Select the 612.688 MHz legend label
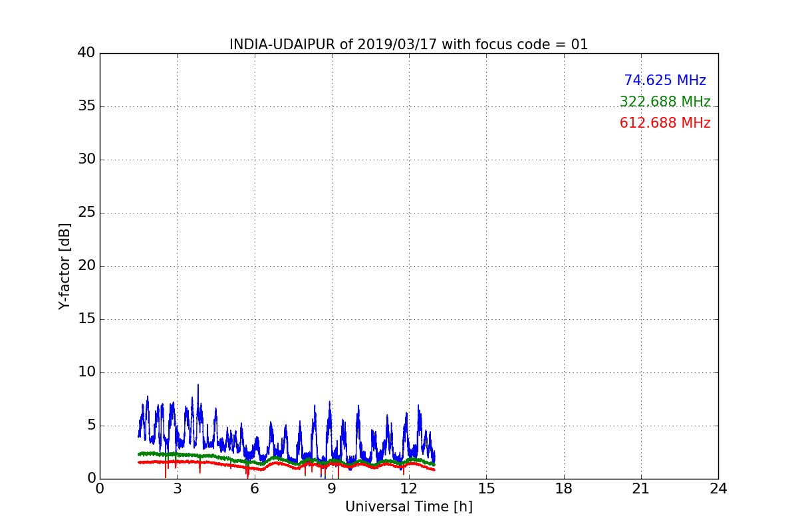The height and width of the screenshot is (532, 798). pos(665,123)
